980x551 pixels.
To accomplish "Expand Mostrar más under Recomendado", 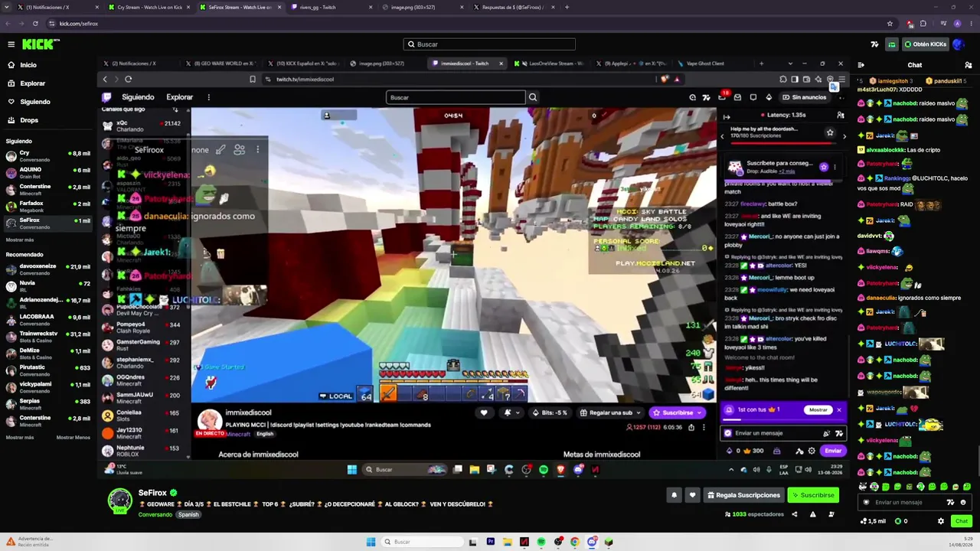I will pos(20,437).
